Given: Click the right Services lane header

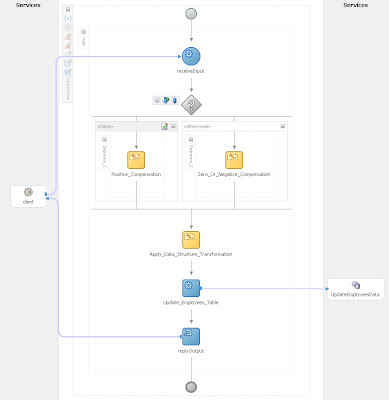Looking at the screenshot, I should [356, 5].
